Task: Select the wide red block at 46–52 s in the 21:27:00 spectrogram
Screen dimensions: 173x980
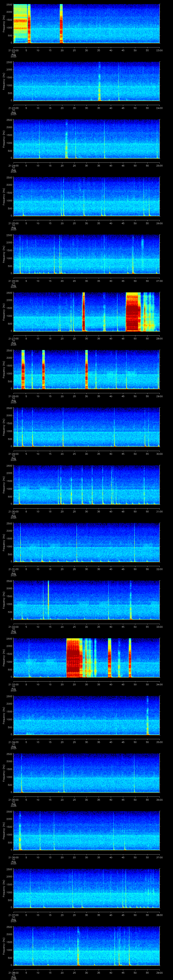Action: click(133, 312)
